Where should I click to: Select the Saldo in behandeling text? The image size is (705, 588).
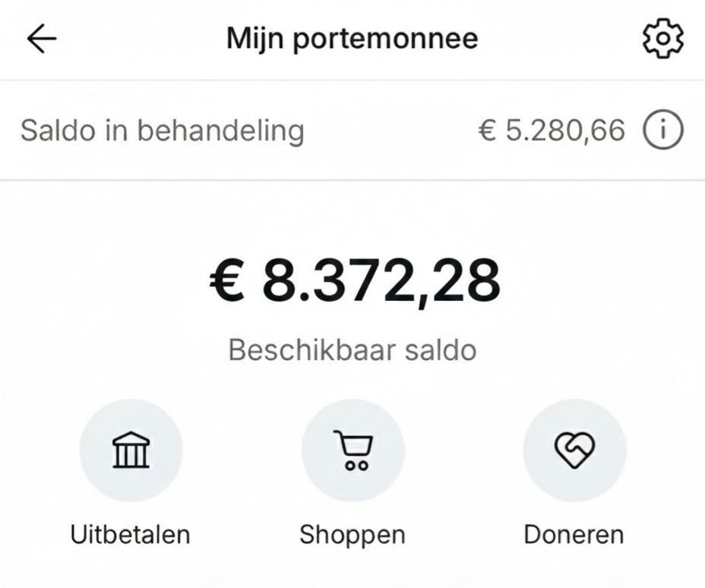(x=162, y=131)
